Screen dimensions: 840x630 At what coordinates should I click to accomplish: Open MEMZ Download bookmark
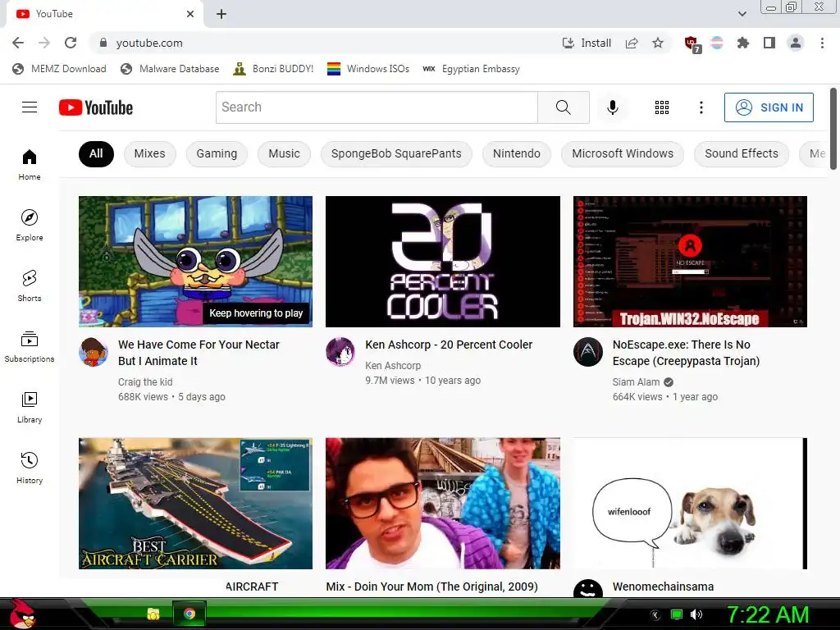tap(59, 69)
